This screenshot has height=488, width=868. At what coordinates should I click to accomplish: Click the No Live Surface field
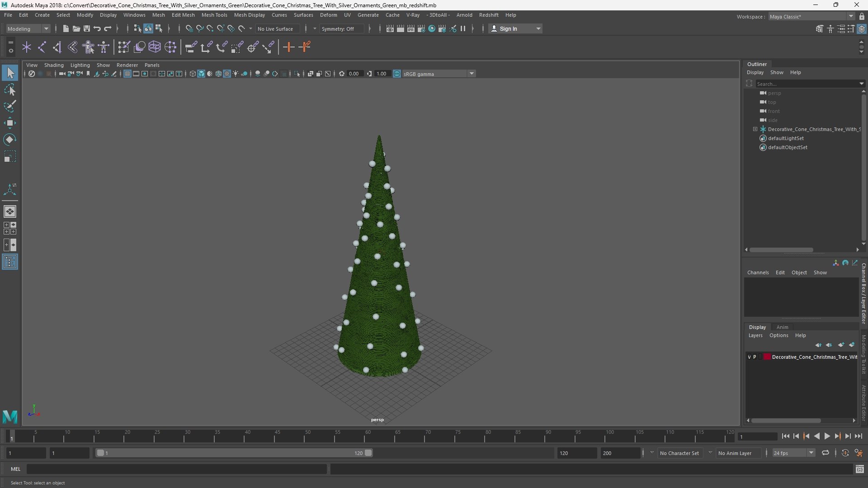pos(278,28)
